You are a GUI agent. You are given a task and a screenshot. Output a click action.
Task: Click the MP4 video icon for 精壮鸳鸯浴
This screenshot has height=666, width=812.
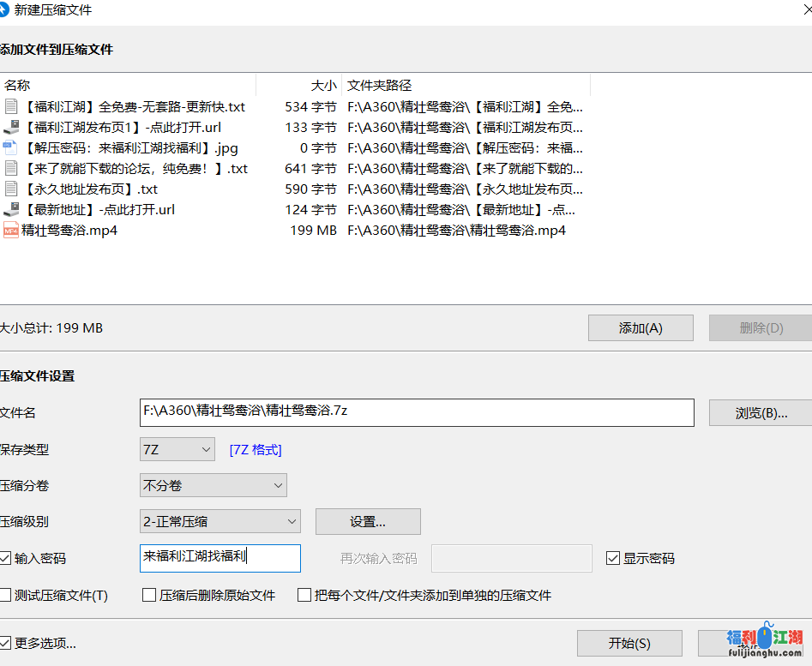coord(11,231)
